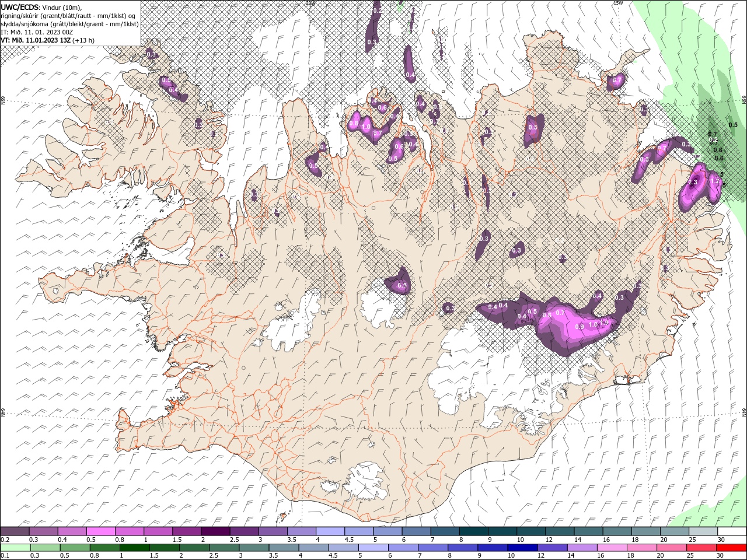Click the 0.2 snow value at top edge
Image resolution: width=747 pixels, height=560 pixels.
[377, 10]
